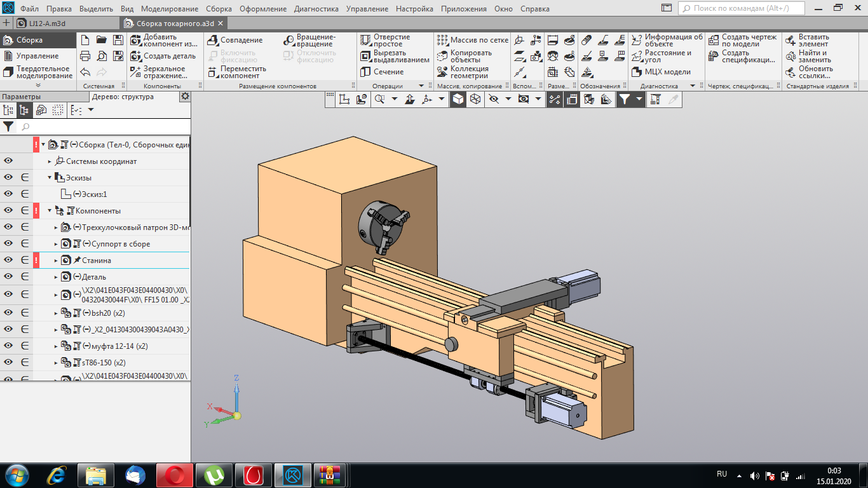
Task: Click the Save document icon
Action: [x=117, y=40]
